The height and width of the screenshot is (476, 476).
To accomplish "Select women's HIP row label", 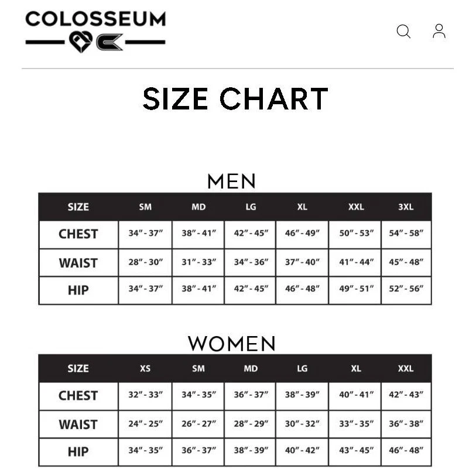I will [78, 452].
